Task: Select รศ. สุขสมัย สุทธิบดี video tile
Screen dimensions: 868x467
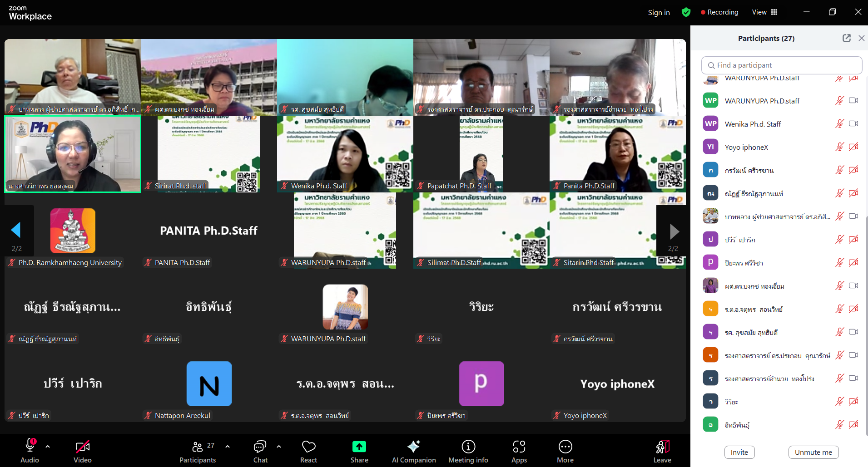Action: pos(345,77)
